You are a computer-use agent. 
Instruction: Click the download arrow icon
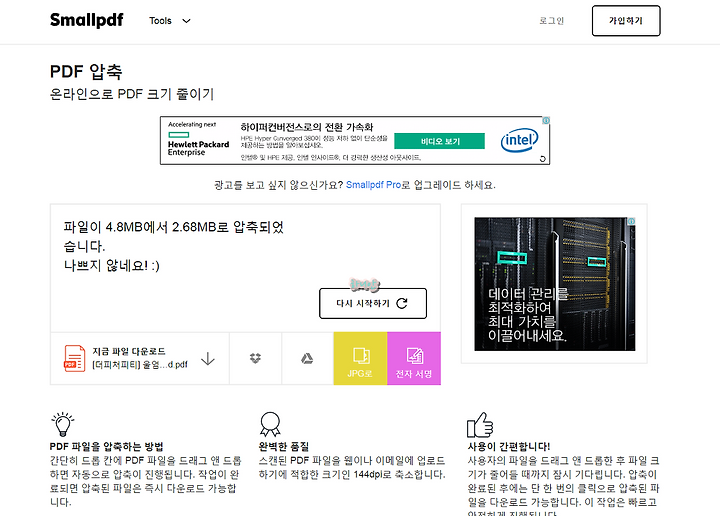[208, 359]
